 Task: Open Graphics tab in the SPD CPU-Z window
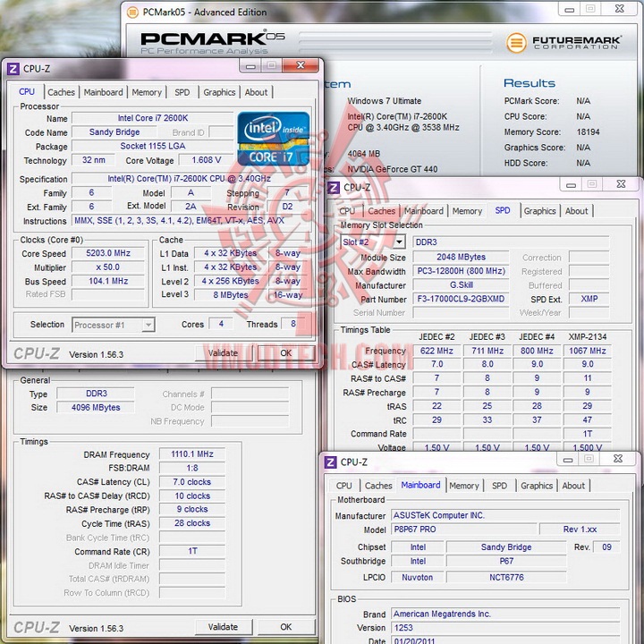click(x=539, y=211)
